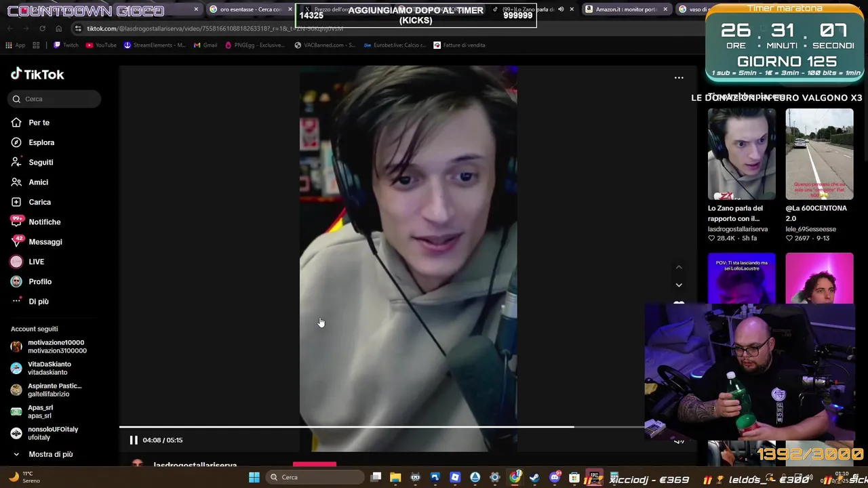Open the Windows Start menu

pyautogui.click(x=254, y=477)
